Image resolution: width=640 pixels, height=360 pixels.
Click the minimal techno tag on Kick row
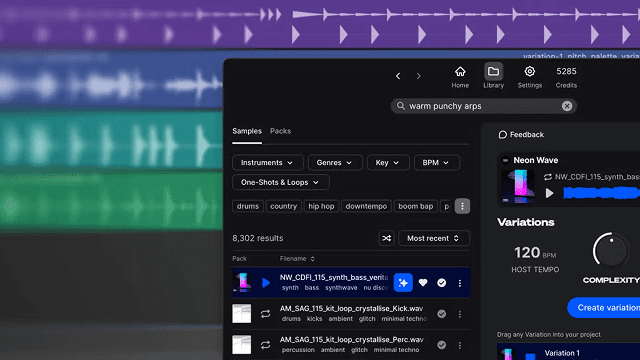click(x=404, y=319)
